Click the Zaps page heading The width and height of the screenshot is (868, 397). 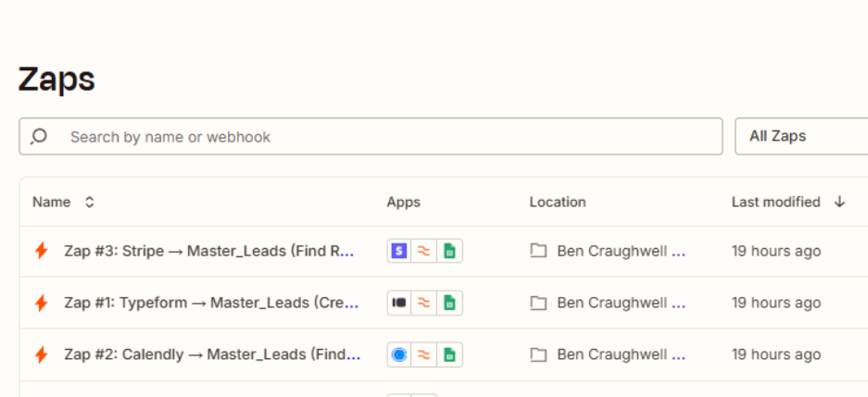click(x=57, y=80)
